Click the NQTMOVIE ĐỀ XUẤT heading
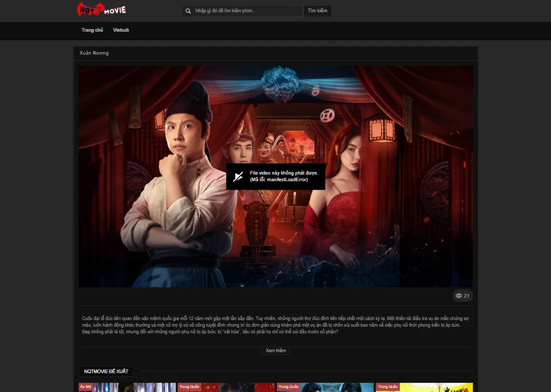This screenshot has width=551, height=392. coord(106,371)
